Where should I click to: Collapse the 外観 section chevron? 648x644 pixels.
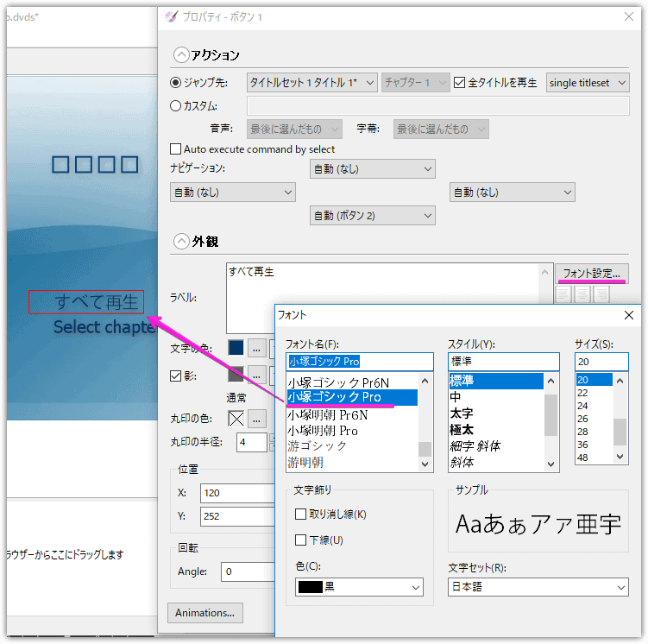(x=181, y=242)
